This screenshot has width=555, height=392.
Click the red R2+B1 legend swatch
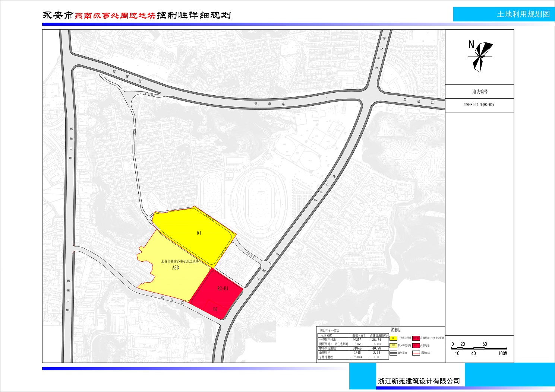click(x=416, y=338)
